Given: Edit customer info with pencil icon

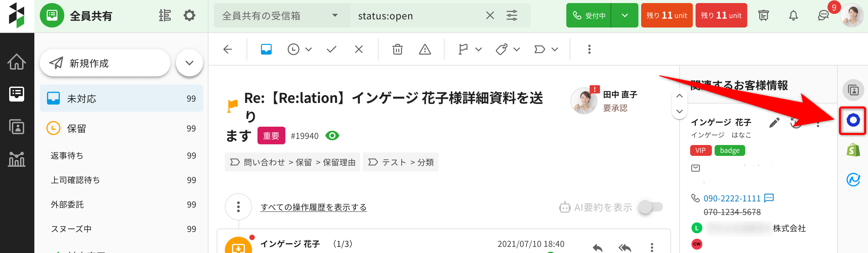Looking at the screenshot, I should pos(774,123).
